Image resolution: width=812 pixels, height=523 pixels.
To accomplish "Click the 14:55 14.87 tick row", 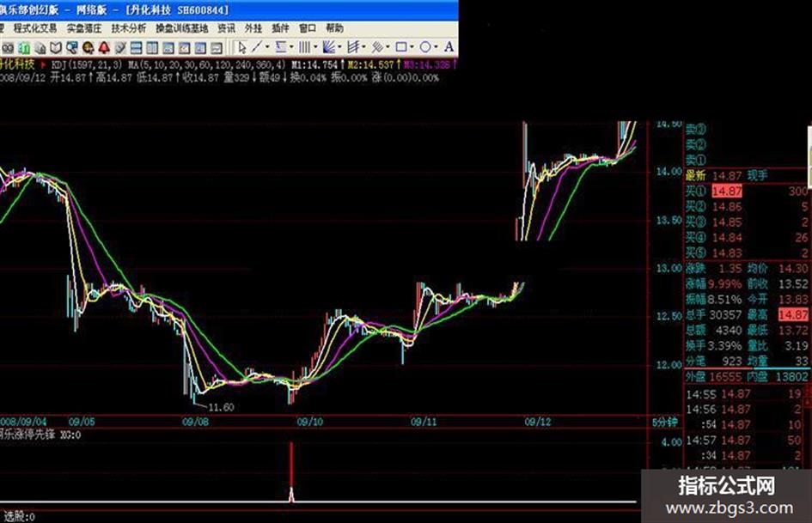I will point(743,394).
